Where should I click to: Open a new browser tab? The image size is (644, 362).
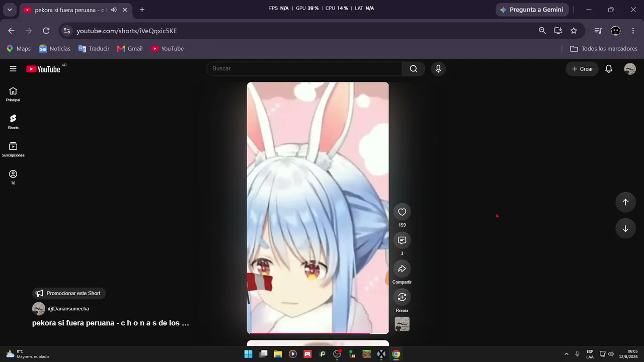click(x=142, y=10)
